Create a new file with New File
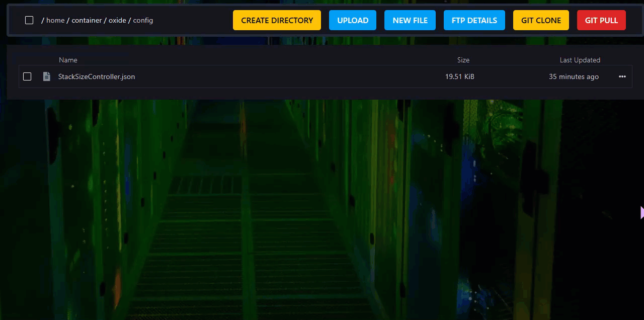The height and width of the screenshot is (320, 644). click(x=410, y=20)
